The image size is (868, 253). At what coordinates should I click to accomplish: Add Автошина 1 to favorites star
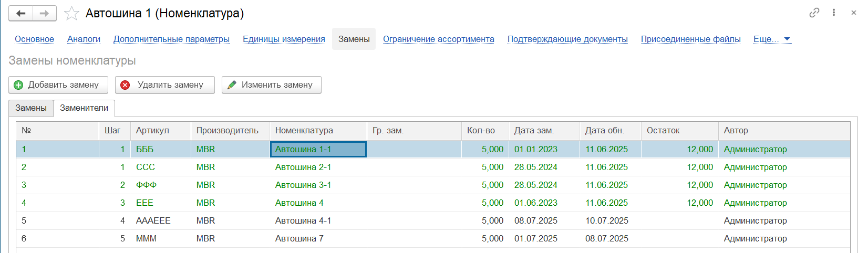[71, 13]
